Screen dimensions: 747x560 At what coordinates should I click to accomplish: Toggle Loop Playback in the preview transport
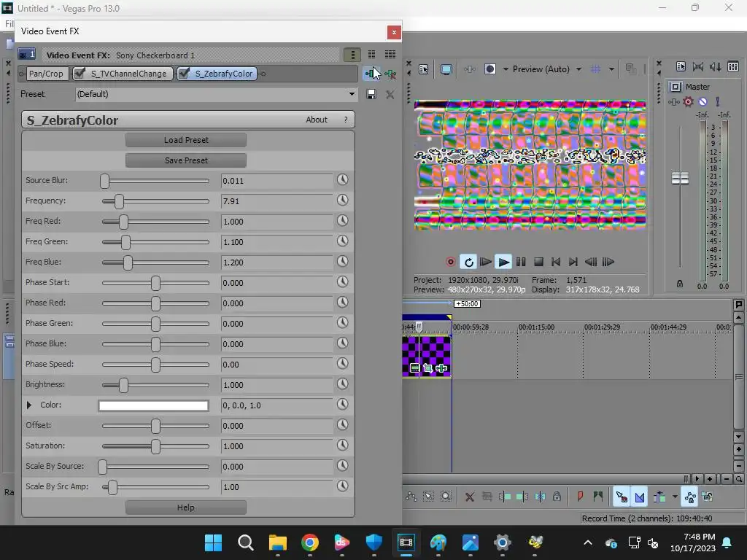click(x=469, y=262)
